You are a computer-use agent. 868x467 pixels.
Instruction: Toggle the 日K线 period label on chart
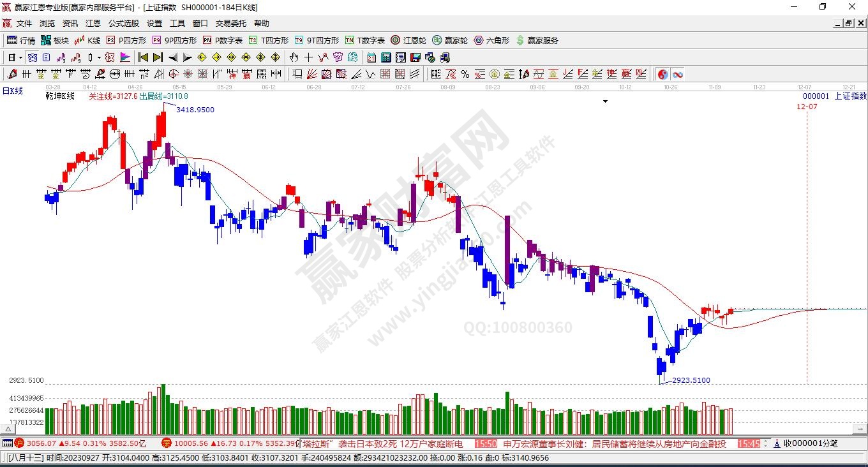pyautogui.click(x=12, y=91)
